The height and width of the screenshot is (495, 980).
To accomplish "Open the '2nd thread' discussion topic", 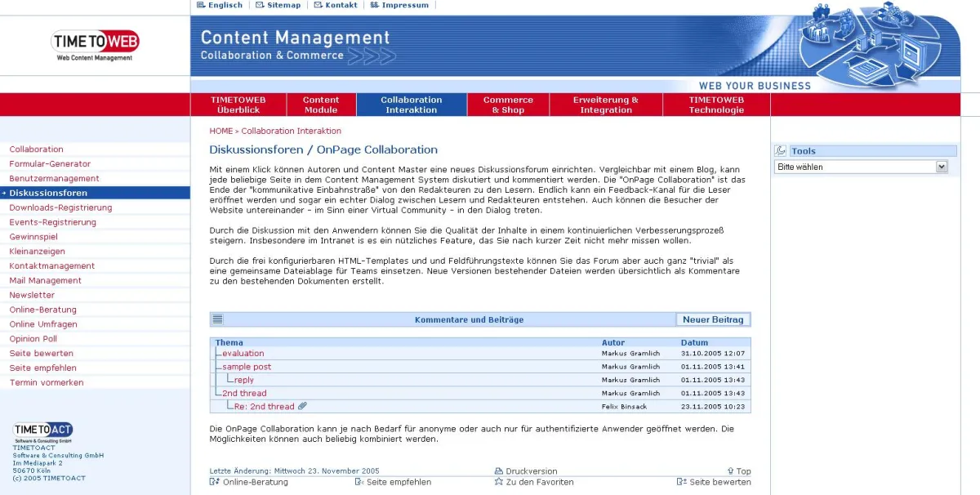I will [243, 393].
